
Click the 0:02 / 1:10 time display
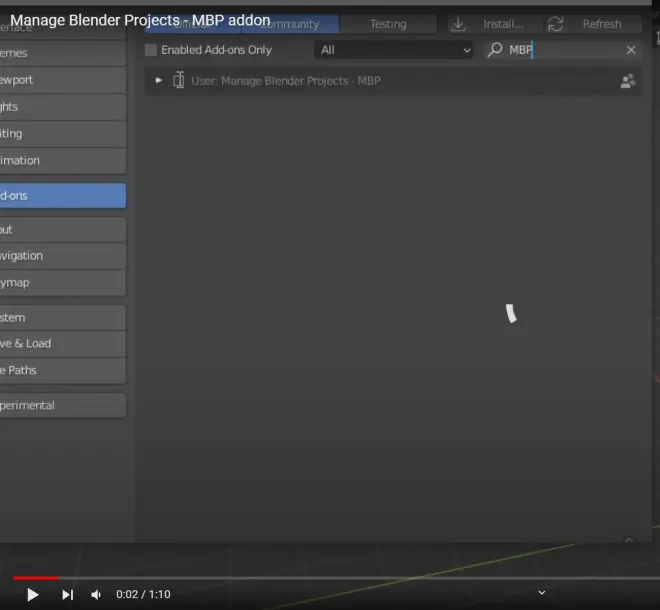pyautogui.click(x=143, y=594)
